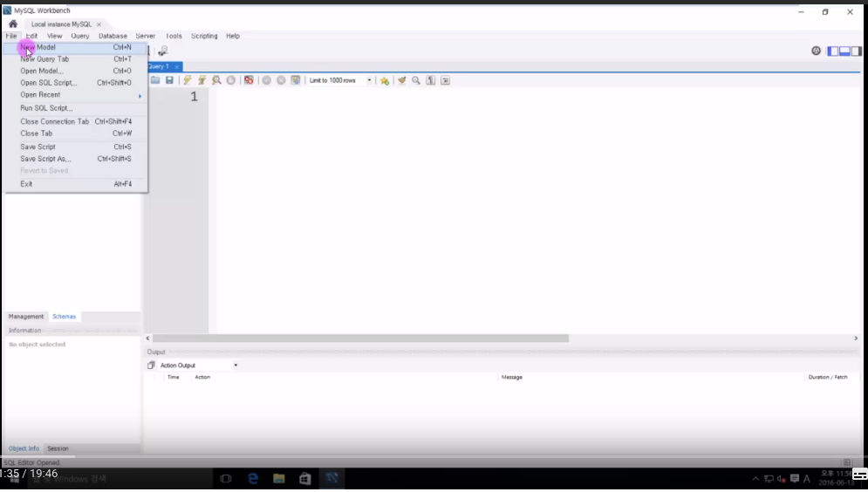Open the Query menu
The width and height of the screenshot is (868, 492).
[x=79, y=36]
